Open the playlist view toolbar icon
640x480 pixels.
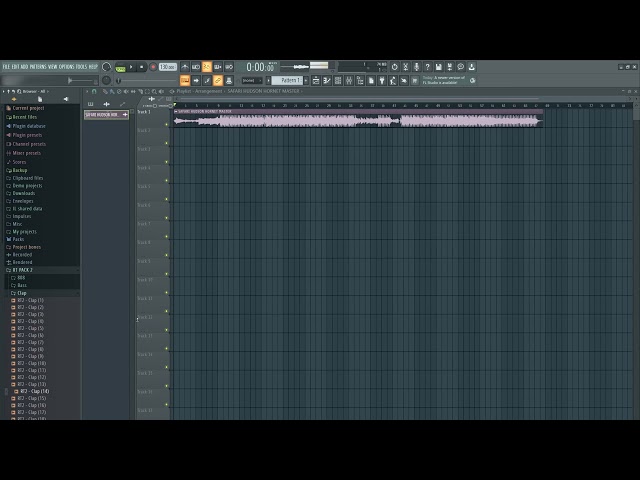click(x=316, y=80)
